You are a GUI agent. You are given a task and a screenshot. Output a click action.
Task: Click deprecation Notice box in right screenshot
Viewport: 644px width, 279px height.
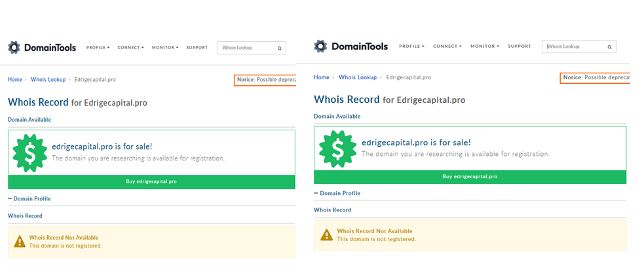click(x=595, y=78)
